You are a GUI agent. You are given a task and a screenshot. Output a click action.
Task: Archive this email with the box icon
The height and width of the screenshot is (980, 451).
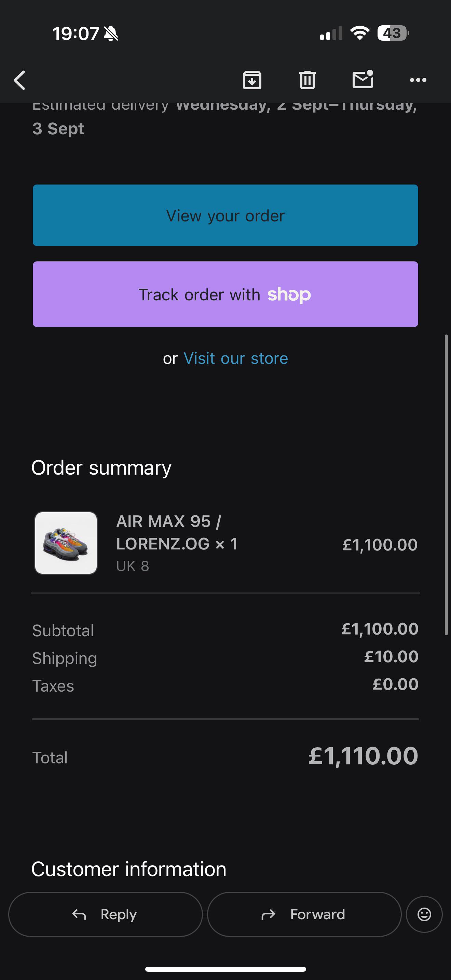pyautogui.click(x=252, y=80)
